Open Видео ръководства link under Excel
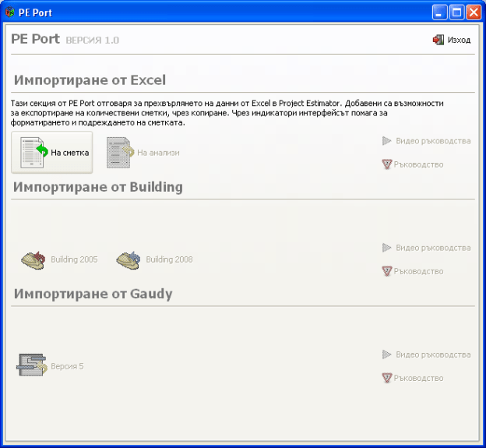Viewport: 486px width, 448px height. [432, 141]
